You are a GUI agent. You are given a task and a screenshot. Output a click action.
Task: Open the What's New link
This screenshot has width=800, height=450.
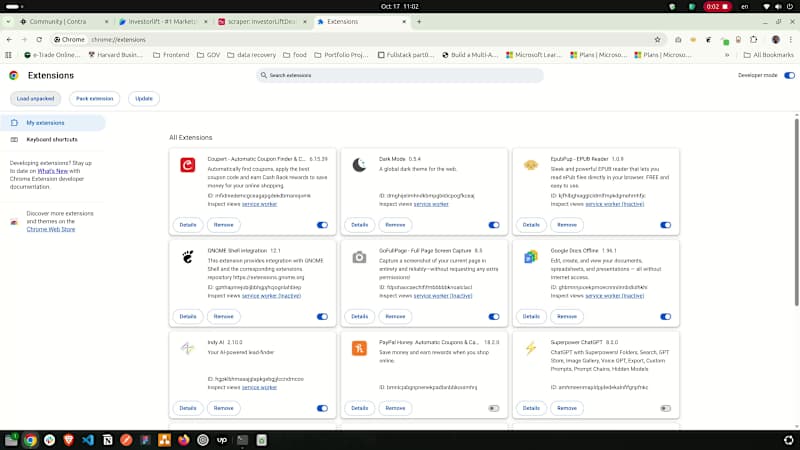pyautogui.click(x=53, y=171)
